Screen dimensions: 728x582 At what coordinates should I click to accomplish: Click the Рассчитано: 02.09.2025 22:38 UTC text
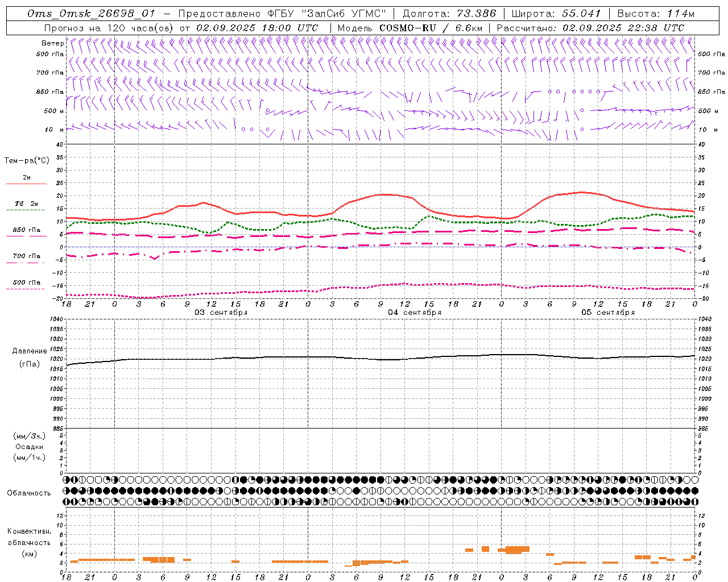pos(590,28)
